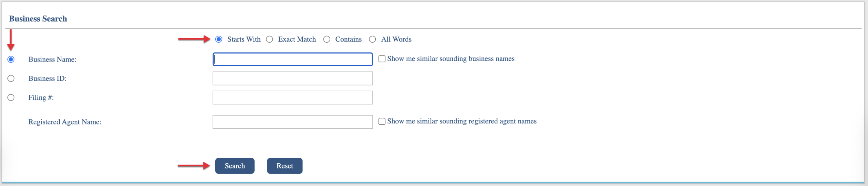Enable similar sounding business names checkbox
Viewport: 868px width, 186px height.
pos(382,59)
